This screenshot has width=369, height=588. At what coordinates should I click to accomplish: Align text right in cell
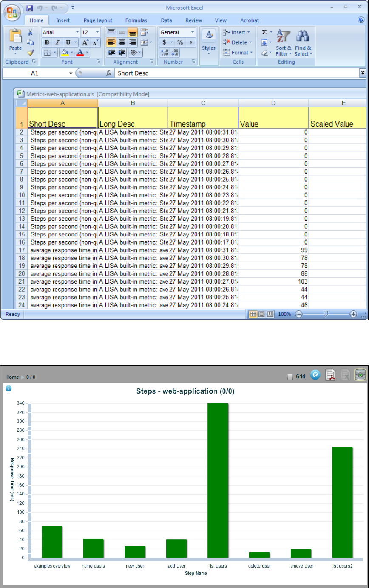point(133,42)
